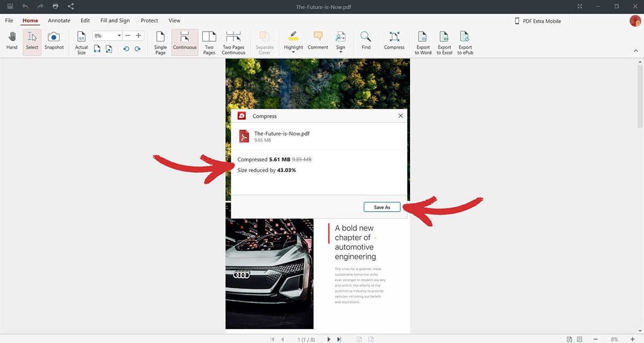Zoom out using status bar minus
The width and height of the screenshot is (644, 343).
tap(596, 339)
